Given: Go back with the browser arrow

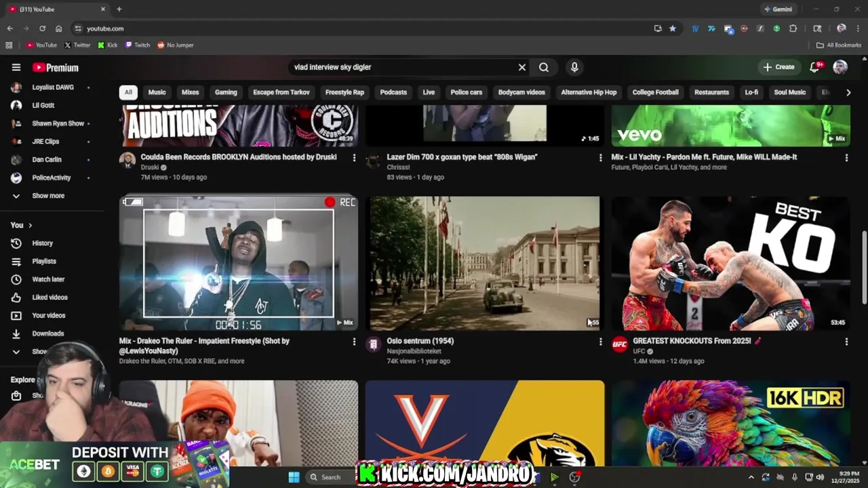Looking at the screenshot, I should [x=9, y=28].
